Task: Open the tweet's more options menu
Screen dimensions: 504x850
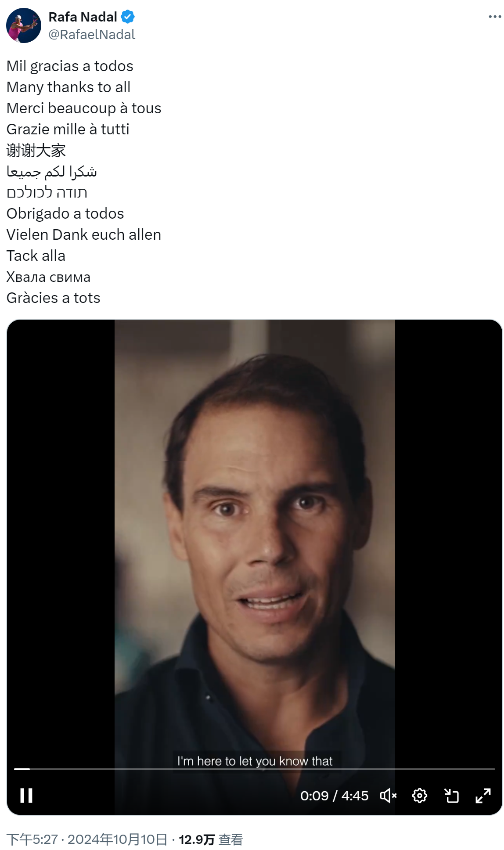Action: coord(495,17)
